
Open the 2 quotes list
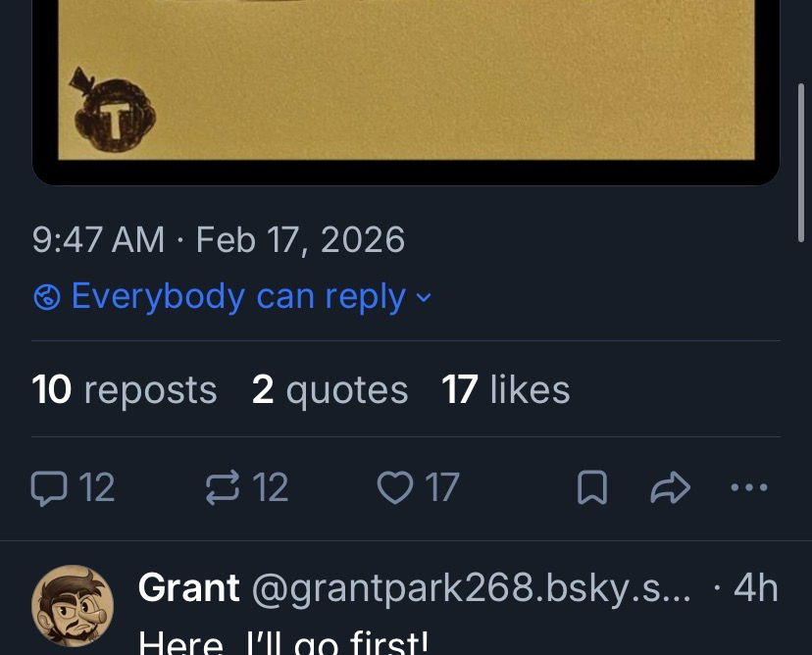[x=330, y=389]
